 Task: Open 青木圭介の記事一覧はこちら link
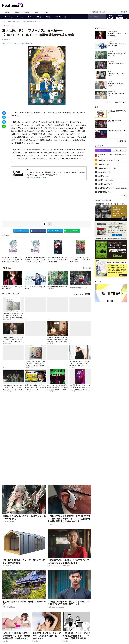pos(36,178)
